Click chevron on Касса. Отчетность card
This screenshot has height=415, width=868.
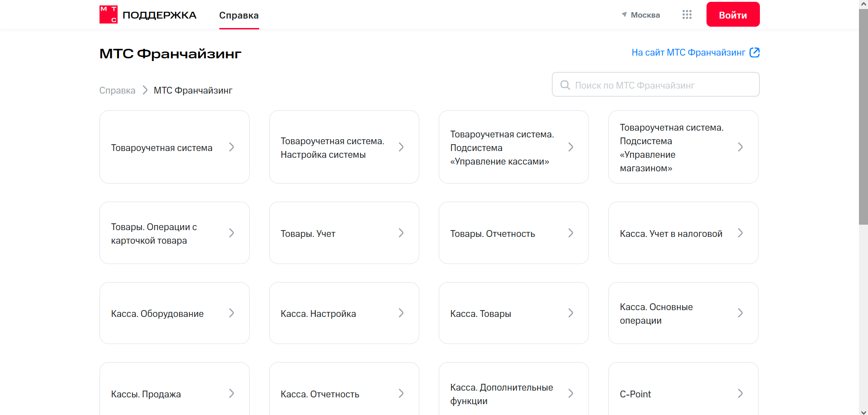pos(401,393)
